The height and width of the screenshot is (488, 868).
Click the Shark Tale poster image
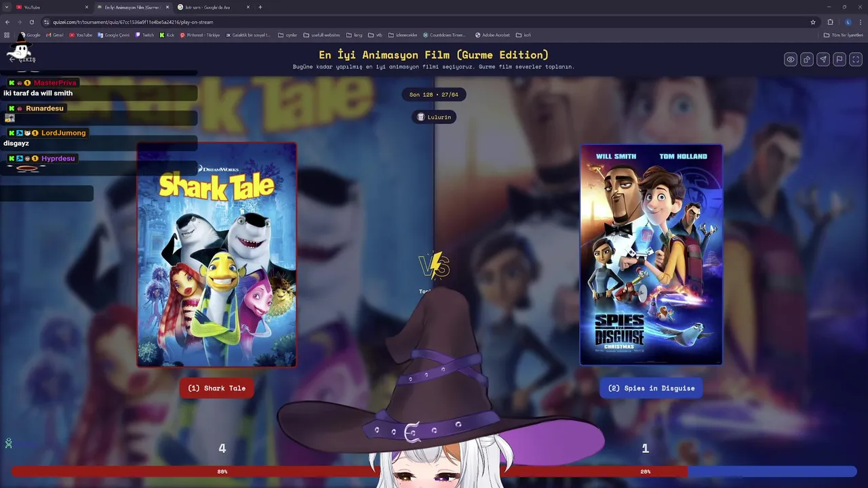pos(217,255)
